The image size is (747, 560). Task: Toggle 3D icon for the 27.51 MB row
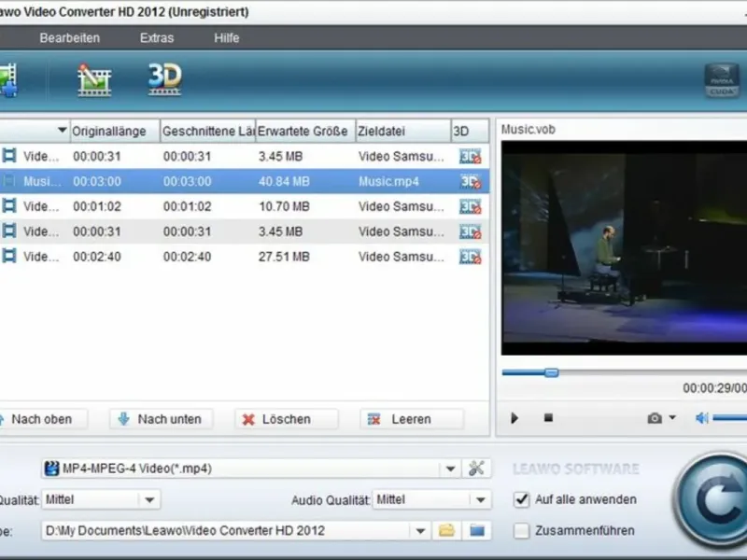click(x=470, y=257)
